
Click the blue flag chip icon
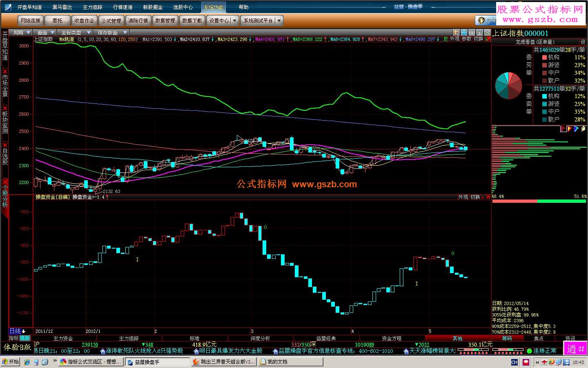pyautogui.click(x=576, y=129)
